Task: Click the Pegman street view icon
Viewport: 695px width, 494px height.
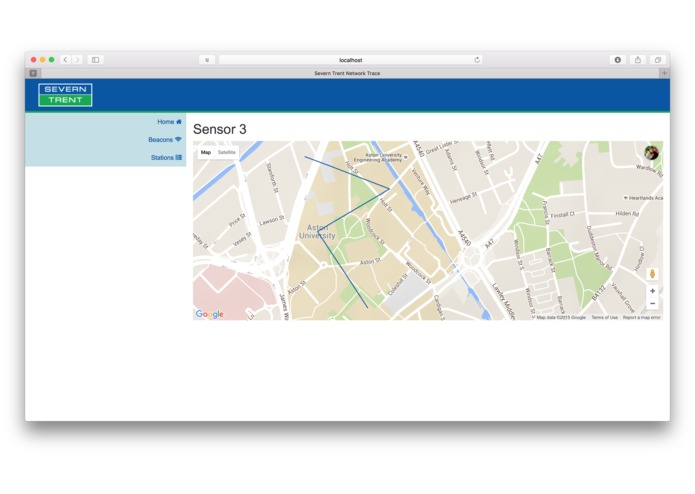Action: pyautogui.click(x=652, y=274)
